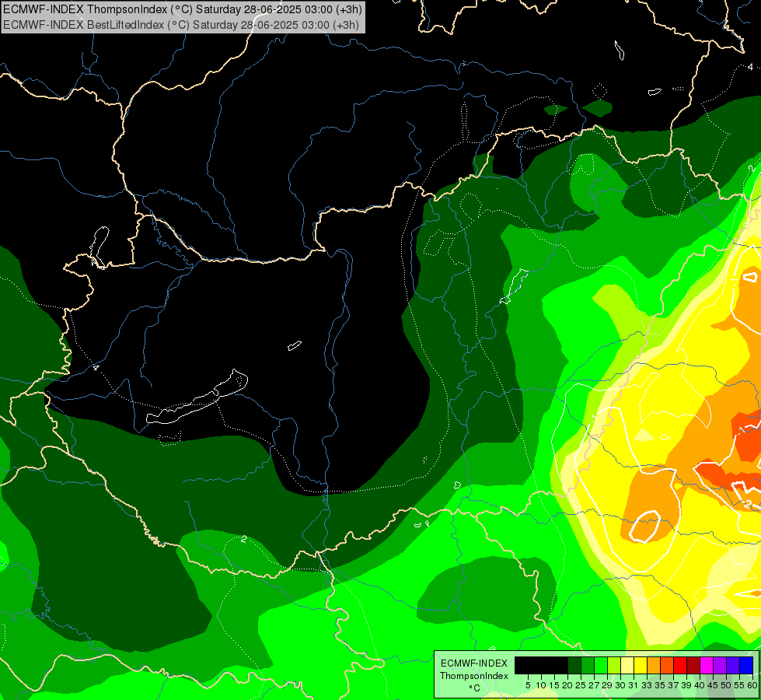Click legend scale value 10
Screen dimensions: 761x700
click(x=541, y=685)
